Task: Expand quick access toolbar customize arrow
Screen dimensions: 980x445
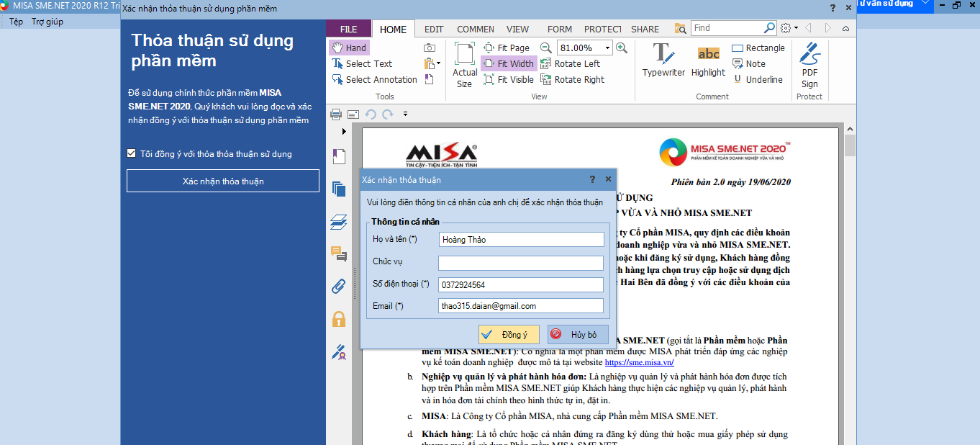Action: click(x=405, y=114)
